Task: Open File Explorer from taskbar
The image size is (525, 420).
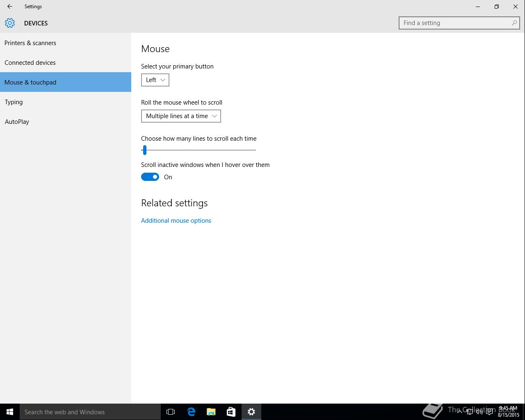Action: [x=211, y=412]
